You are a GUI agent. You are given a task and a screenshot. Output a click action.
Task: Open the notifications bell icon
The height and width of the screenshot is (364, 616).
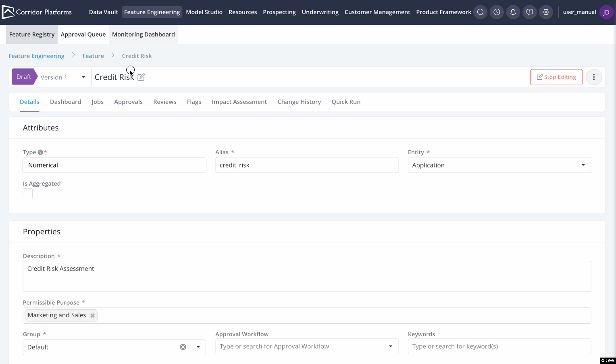tap(513, 12)
